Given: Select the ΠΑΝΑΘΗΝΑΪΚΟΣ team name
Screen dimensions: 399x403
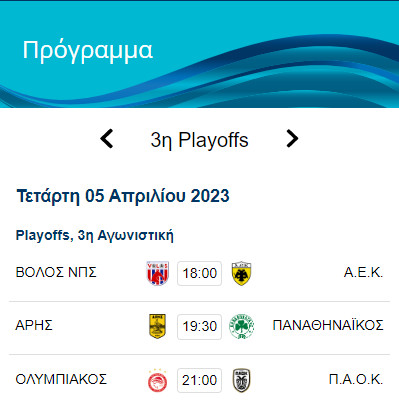Looking at the screenshot, I should [x=328, y=325].
